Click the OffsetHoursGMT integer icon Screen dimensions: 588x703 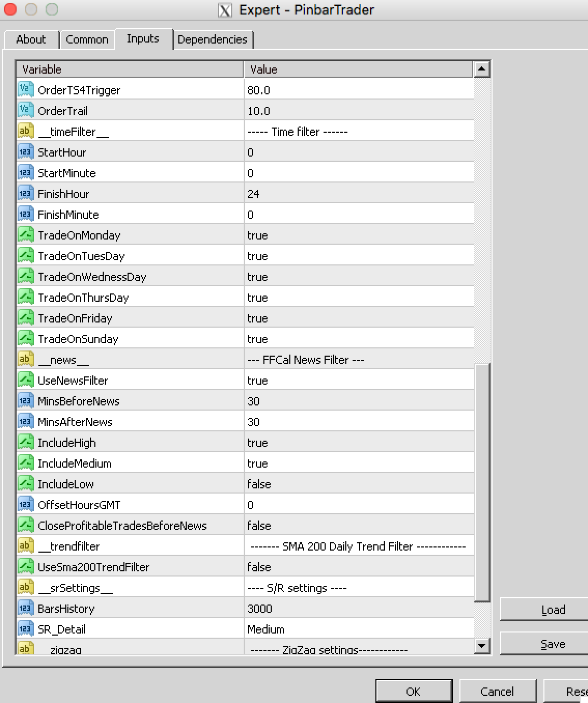pos(25,504)
